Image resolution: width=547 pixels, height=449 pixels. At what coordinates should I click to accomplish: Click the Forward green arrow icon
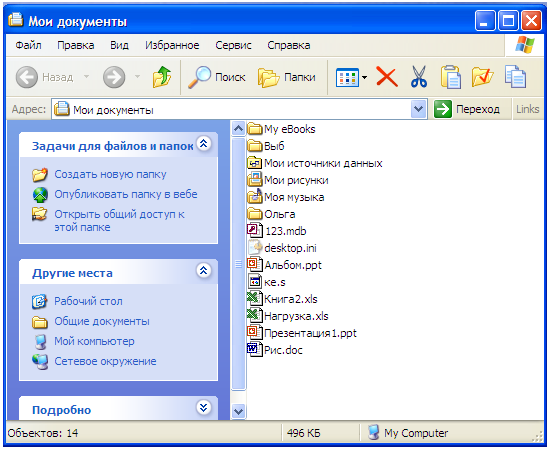tap(114, 77)
